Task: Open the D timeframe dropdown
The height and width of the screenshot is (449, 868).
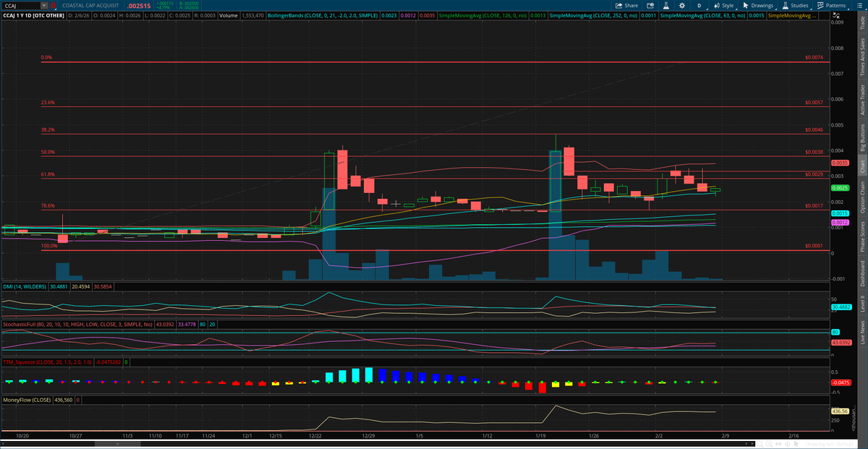Action: click(699, 5)
